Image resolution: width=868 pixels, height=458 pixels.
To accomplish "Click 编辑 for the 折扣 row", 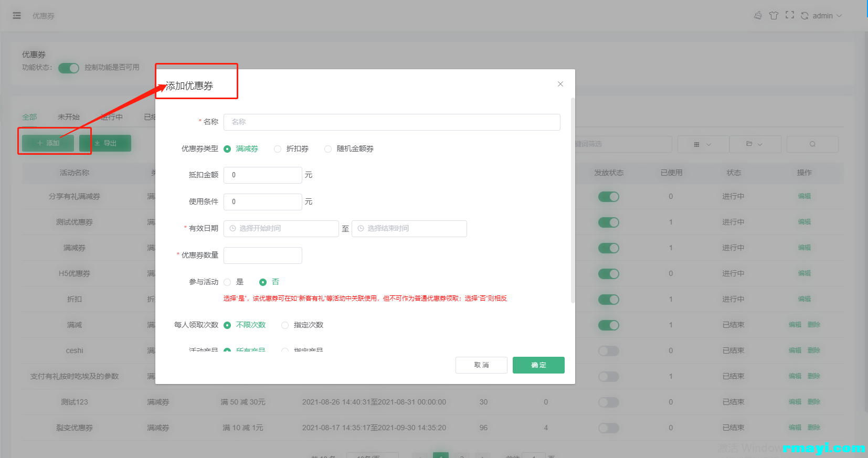I will [805, 299].
